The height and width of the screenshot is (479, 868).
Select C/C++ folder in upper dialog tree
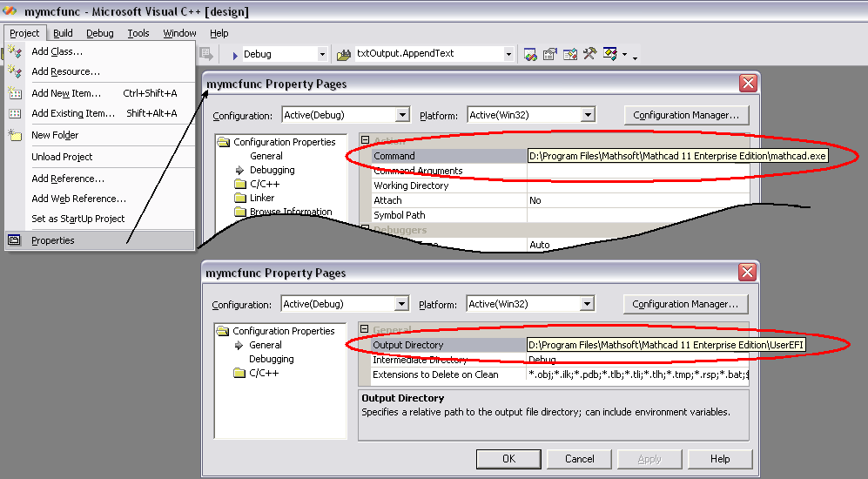pos(265,184)
